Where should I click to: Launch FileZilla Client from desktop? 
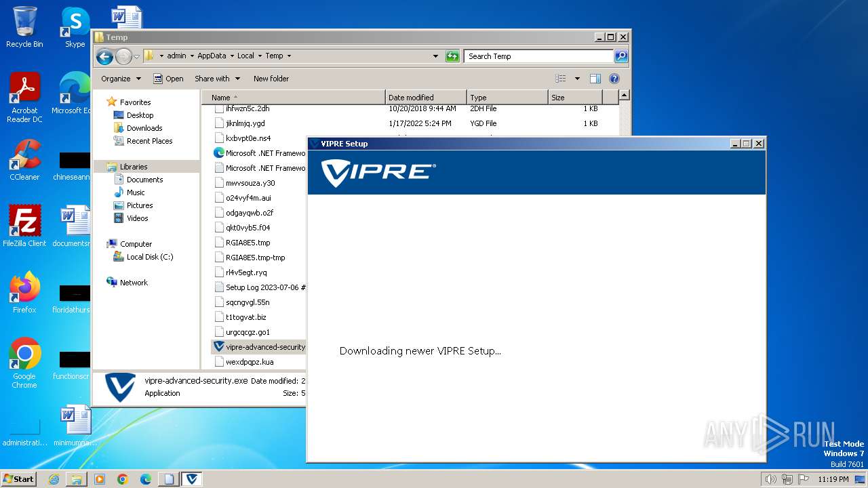tap(24, 226)
